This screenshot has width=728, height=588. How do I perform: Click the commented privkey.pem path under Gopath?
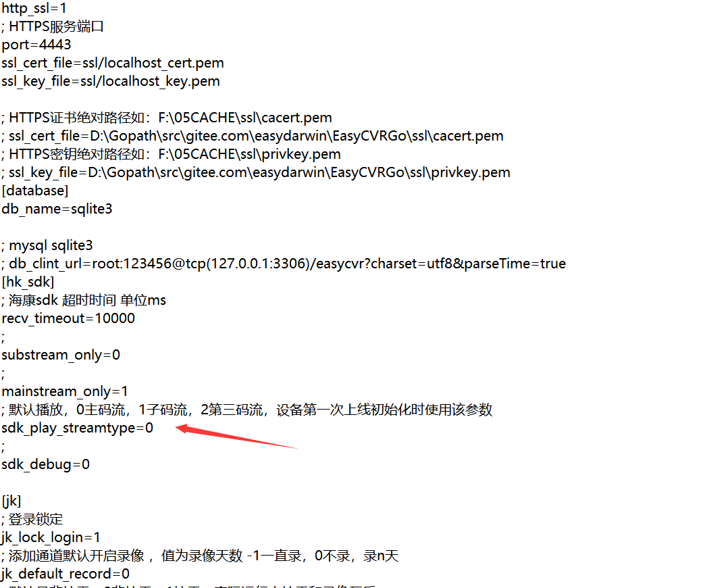coord(256,172)
